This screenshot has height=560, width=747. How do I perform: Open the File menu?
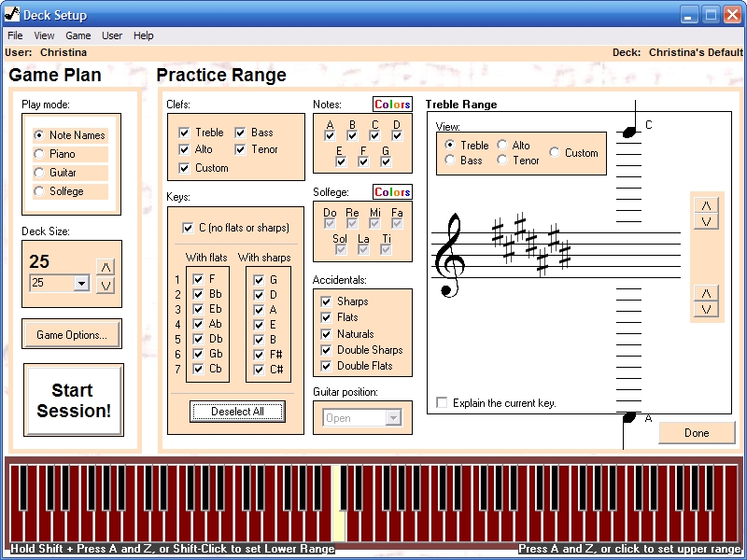coord(15,35)
